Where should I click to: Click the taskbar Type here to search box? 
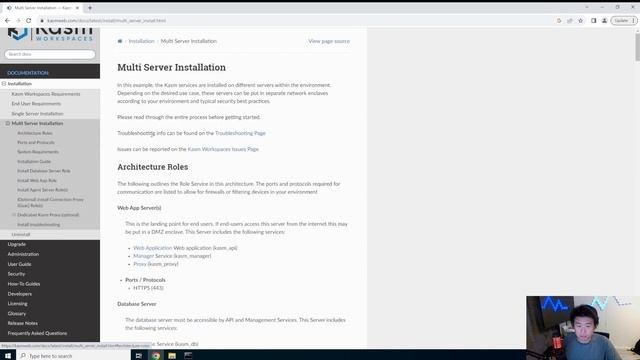pyautogui.click(x=73, y=356)
